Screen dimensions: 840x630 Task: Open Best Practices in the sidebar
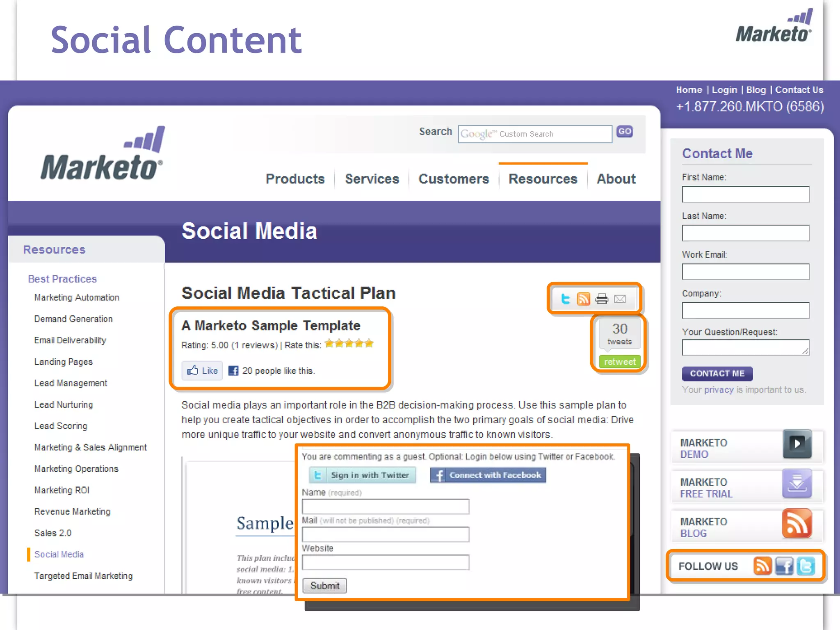tap(62, 279)
